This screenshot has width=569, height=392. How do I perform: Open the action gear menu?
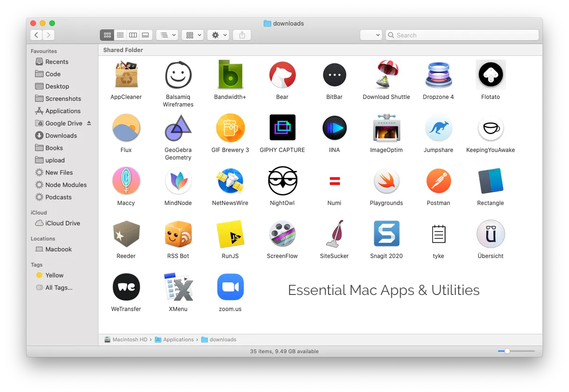coord(218,35)
